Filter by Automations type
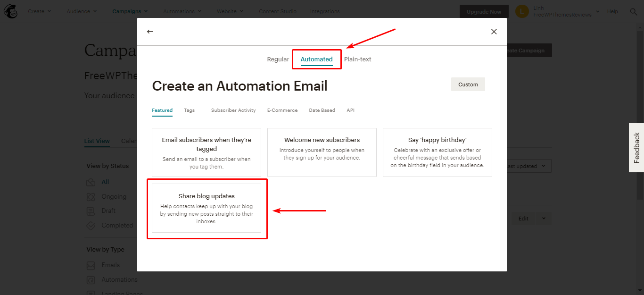644x295 pixels. click(x=120, y=280)
